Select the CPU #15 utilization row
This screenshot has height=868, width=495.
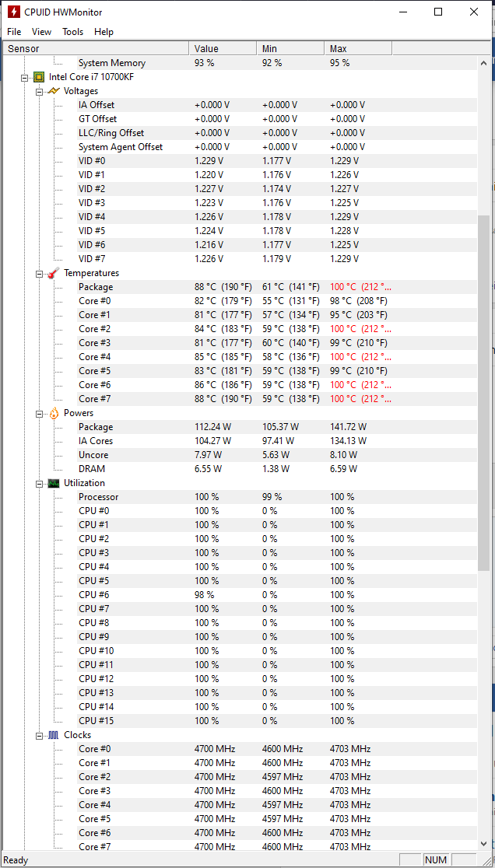[x=277, y=721]
